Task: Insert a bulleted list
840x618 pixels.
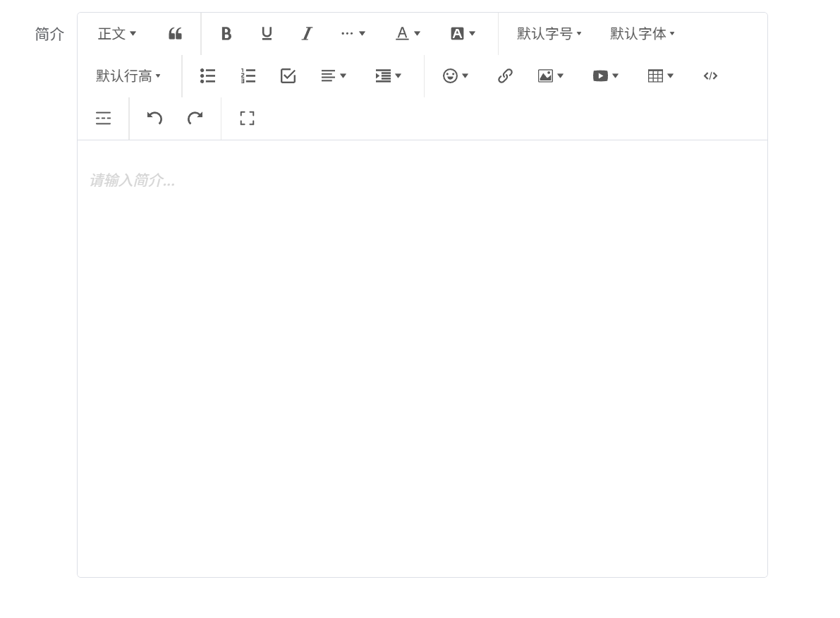Action: coord(207,76)
